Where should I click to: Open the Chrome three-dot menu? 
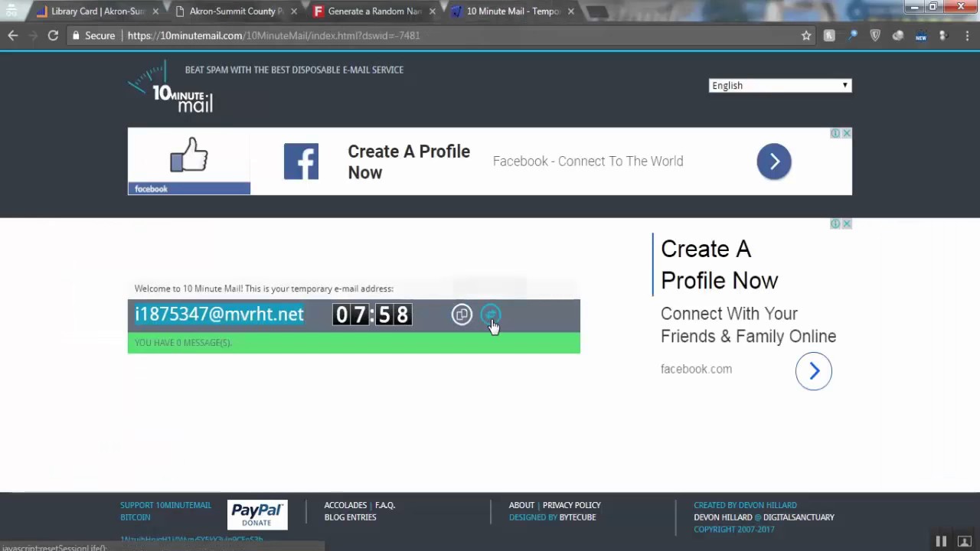coord(967,35)
